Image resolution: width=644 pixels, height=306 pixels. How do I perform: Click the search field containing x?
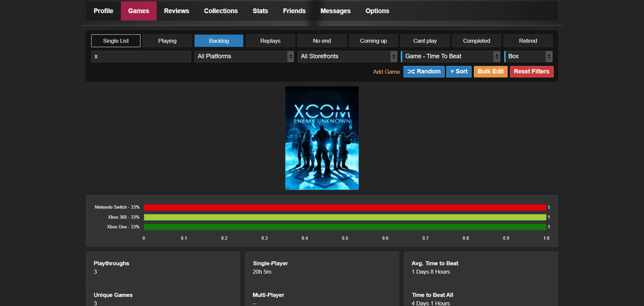[x=141, y=57]
